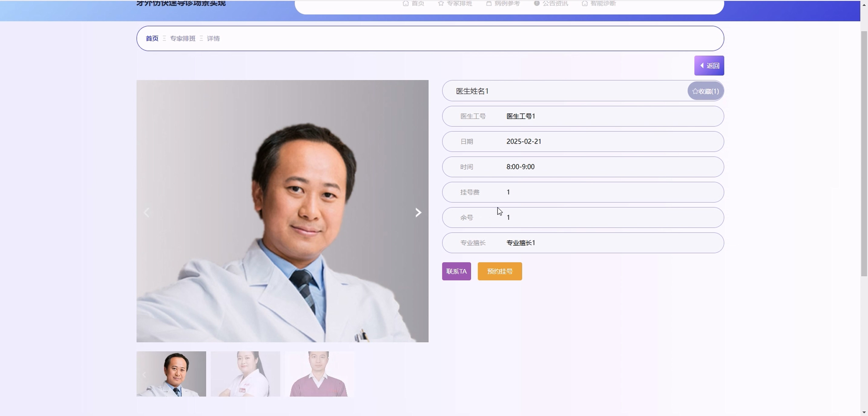Click 专家排班 breadcrumb link
The image size is (868, 416).
pyautogui.click(x=182, y=38)
